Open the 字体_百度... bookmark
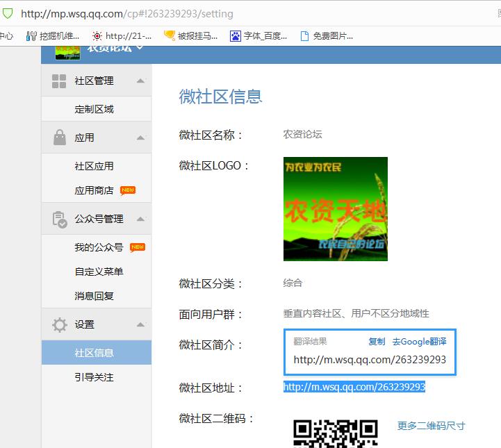 coord(258,35)
